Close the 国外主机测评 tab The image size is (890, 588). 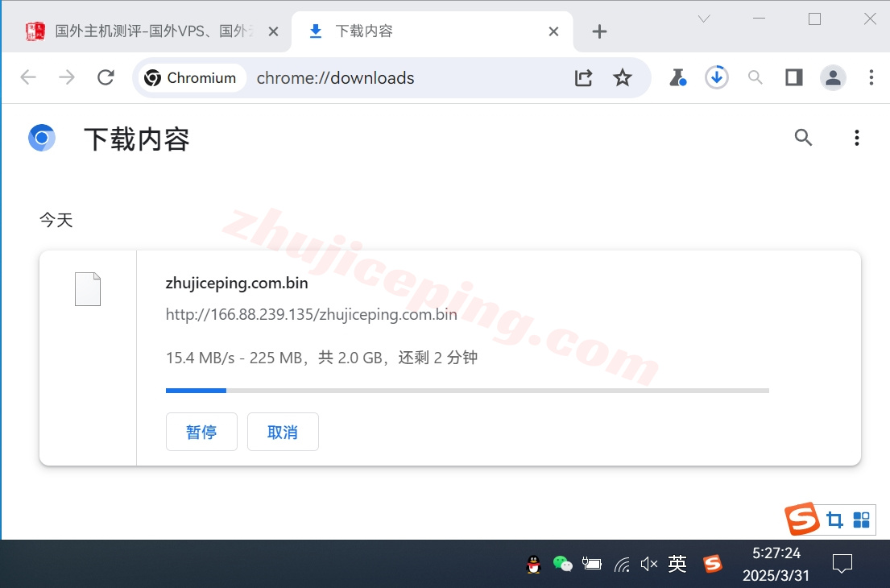pyautogui.click(x=273, y=31)
